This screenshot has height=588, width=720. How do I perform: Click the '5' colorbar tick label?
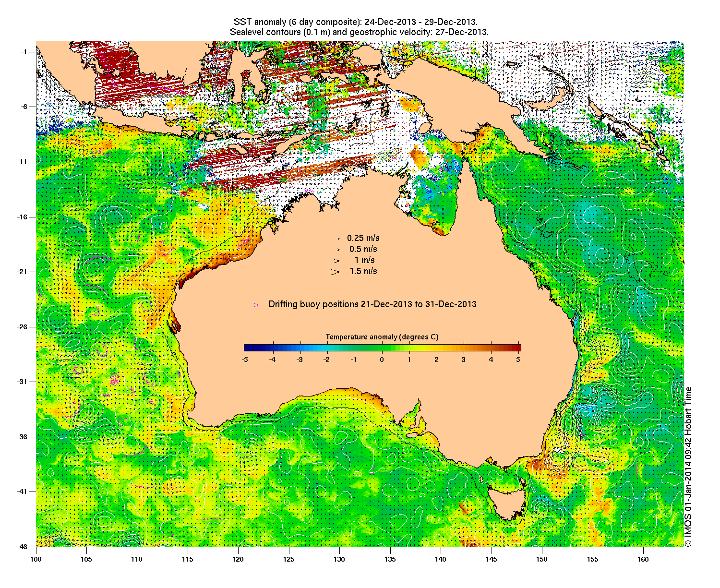pos(519,359)
